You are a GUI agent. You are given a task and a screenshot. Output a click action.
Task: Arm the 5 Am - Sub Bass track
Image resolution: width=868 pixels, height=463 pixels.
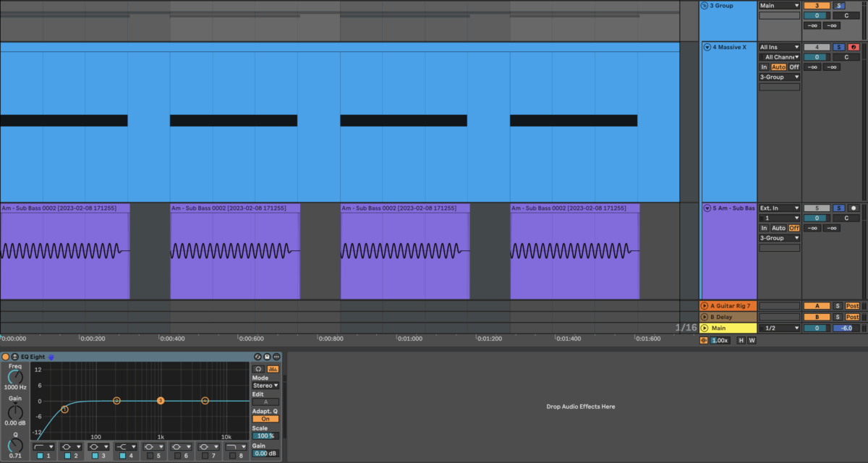(853, 208)
